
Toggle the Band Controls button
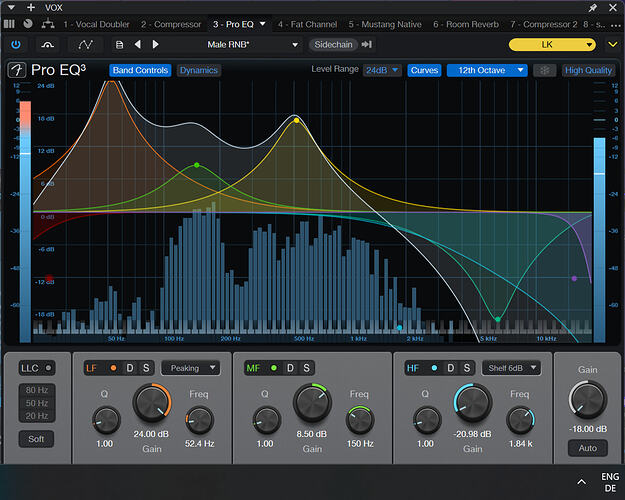click(x=140, y=71)
